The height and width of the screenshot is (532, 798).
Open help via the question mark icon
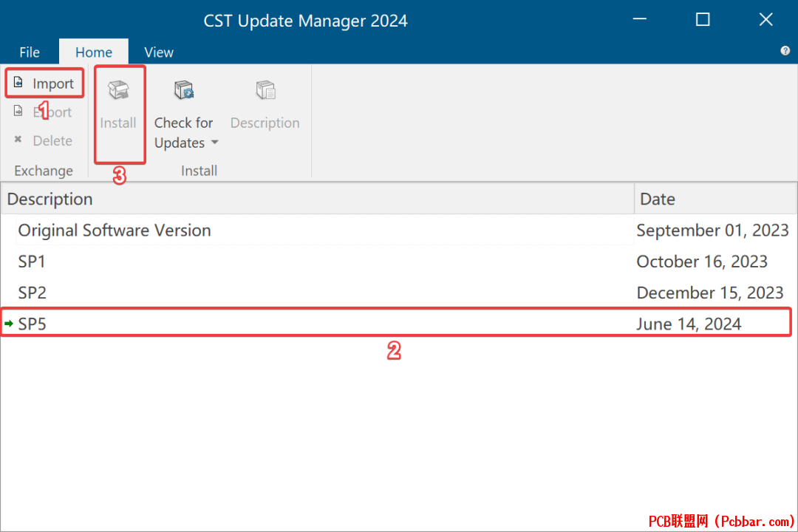(x=785, y=50)
